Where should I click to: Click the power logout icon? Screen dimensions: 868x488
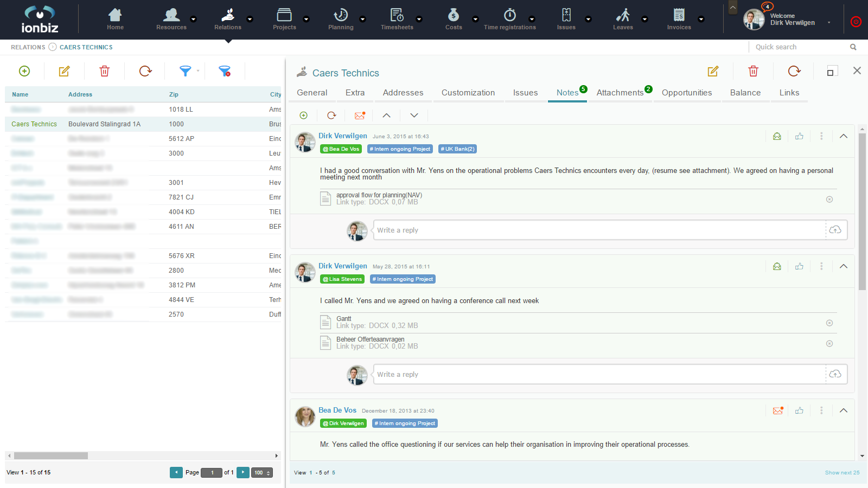pyautogui.click(x=856, y=22)
